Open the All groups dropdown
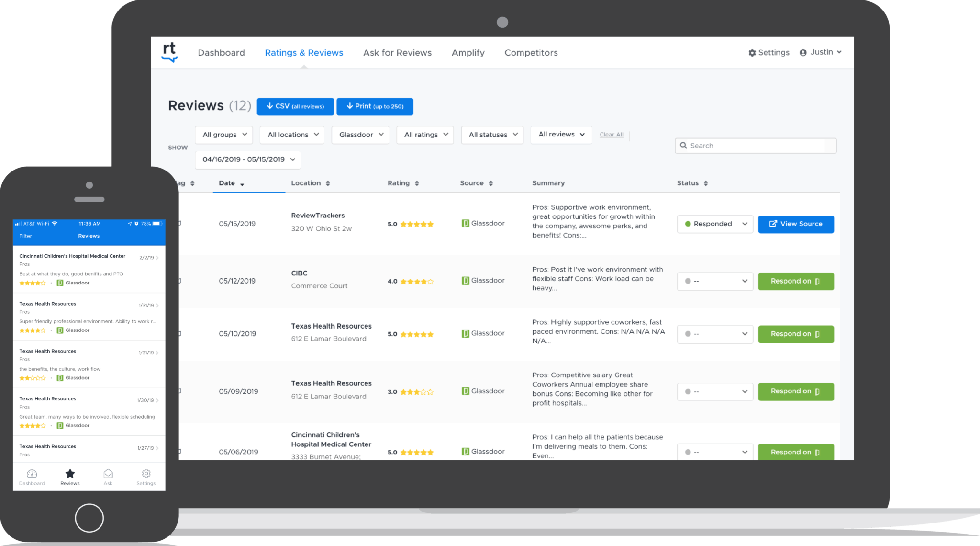The width and height of the screenshot is (980, 546). (x=224, y=135)
